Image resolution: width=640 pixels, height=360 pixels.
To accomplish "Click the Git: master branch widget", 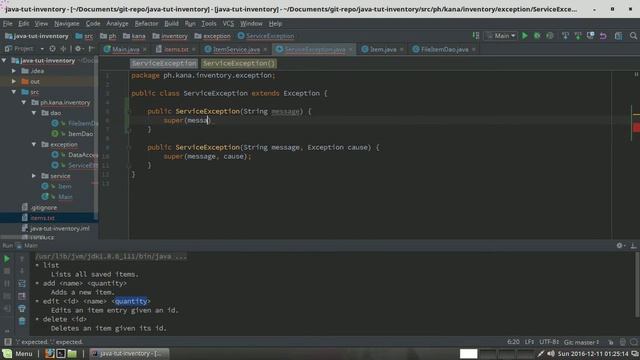I will pyautogui.click(x=582, y=342).
